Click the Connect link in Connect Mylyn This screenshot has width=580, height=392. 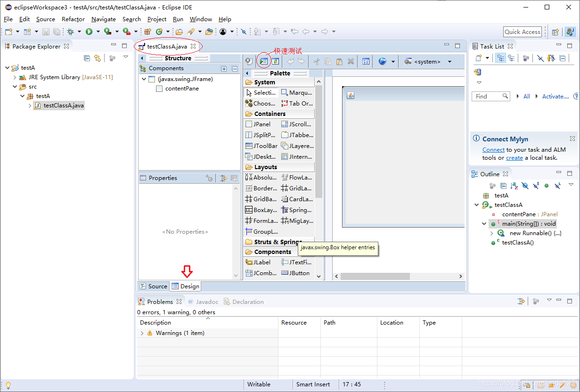493,149
